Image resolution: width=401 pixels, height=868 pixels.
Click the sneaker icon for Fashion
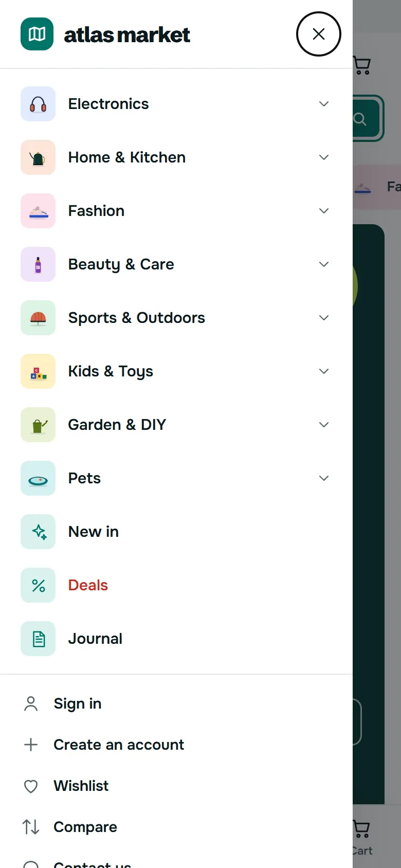click(x=38, y=211)
